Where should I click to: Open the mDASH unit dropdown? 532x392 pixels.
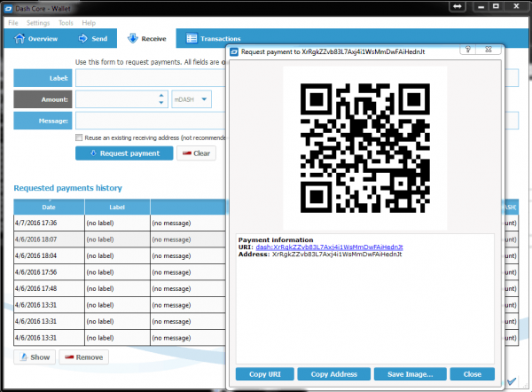(192, 99)
